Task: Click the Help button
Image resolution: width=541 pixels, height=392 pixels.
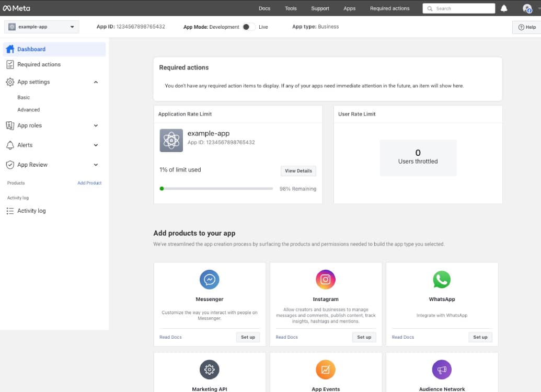Action: coord(527,27)
